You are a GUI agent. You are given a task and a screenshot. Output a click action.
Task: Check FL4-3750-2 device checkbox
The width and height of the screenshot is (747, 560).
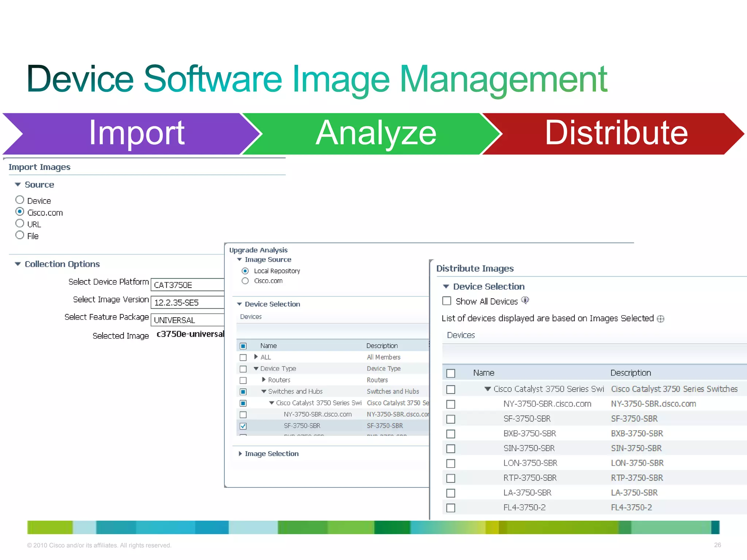point(451,507)
